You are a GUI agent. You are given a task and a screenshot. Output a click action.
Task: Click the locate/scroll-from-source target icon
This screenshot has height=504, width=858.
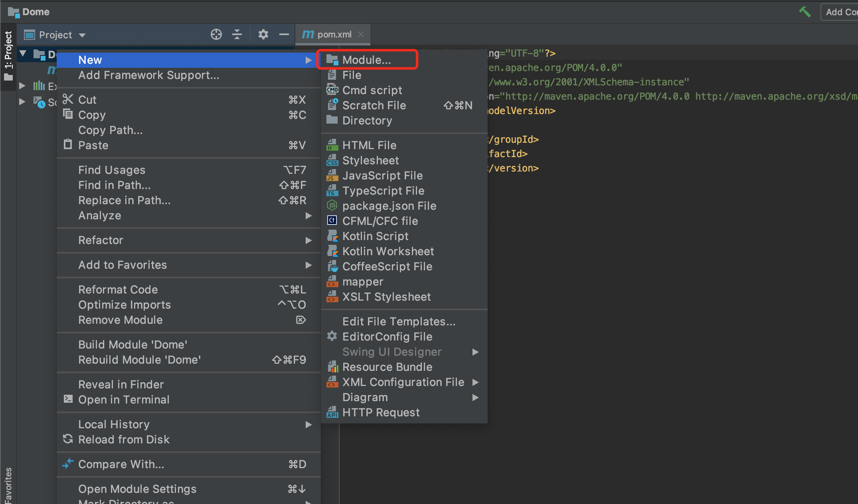pyautogui.click(x=216, y=35)
